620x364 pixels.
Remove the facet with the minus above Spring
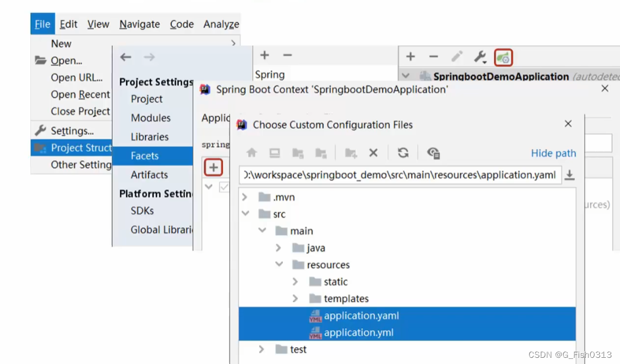tap(287, 55)
